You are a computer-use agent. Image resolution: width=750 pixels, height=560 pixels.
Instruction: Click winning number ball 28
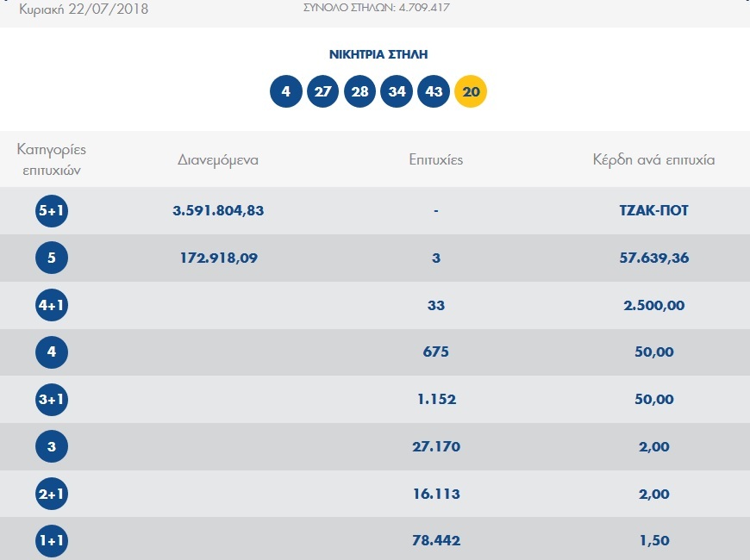(360, 91)
